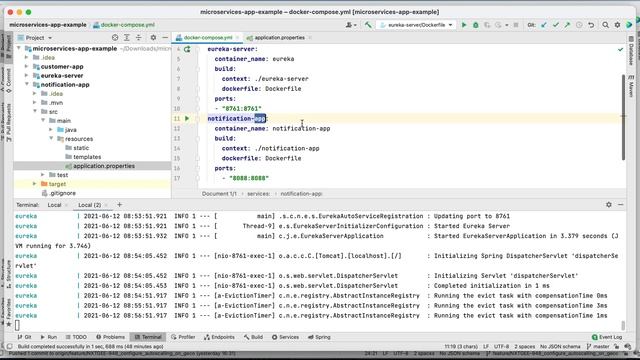Image resolution: width=640 pixels, height=360 pixels.
Task: Open the Services tool window
Action: 285,337
